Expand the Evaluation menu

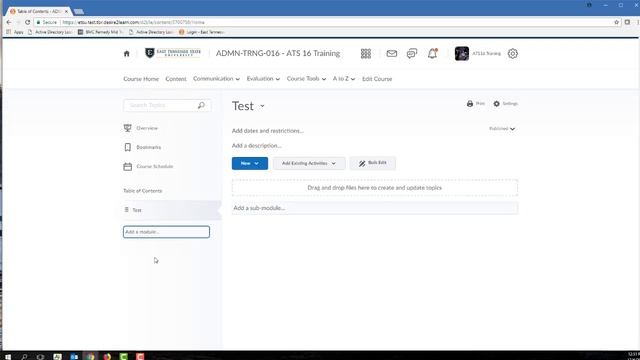(x=263, y=79)
